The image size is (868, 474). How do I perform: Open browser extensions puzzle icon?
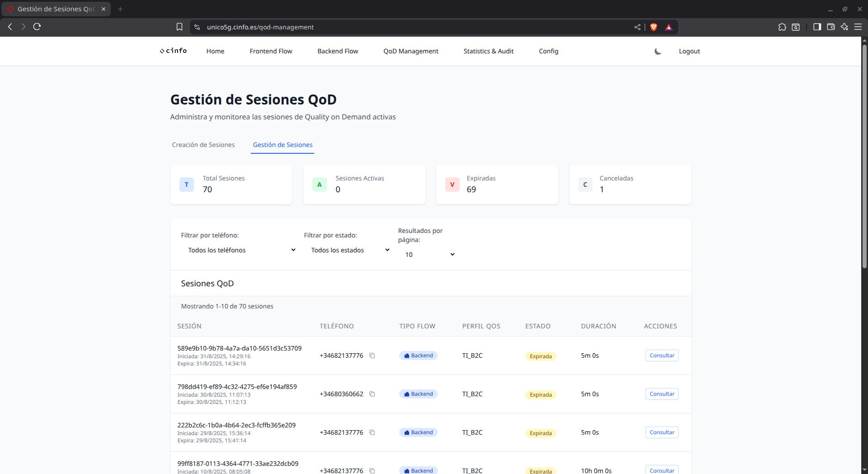(782, 27)
